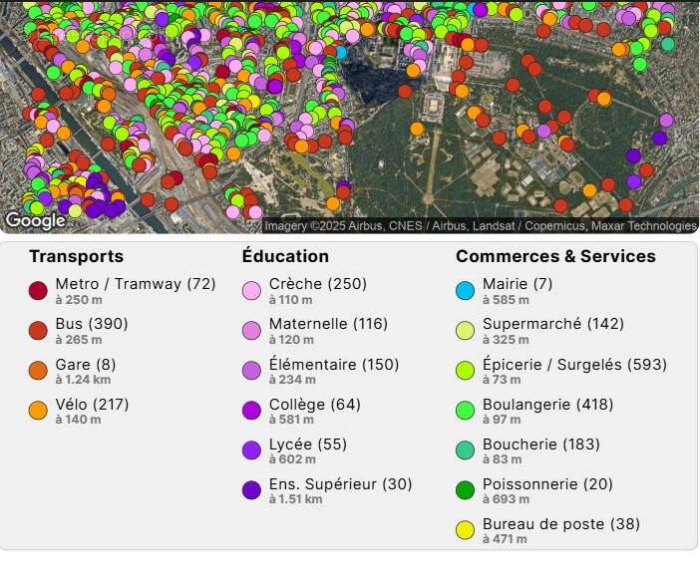
Task: Click the Bus legend circle icon
Action: (x=38, y=331)
